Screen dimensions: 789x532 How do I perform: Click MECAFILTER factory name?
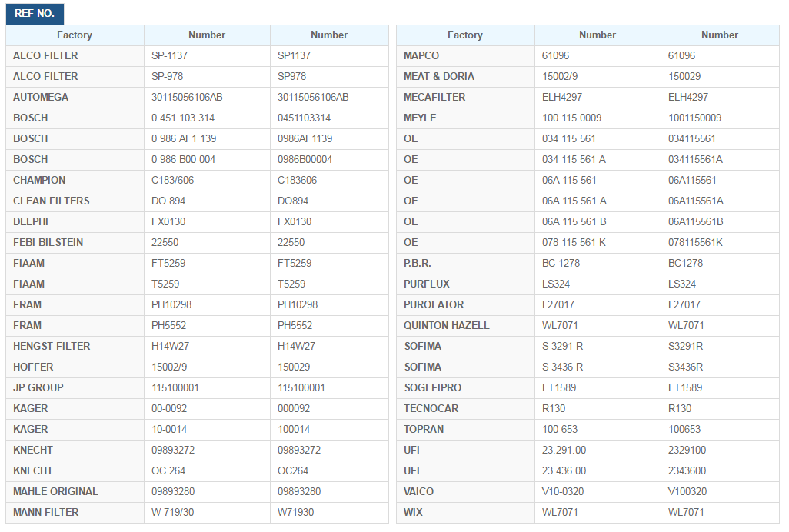434,97
